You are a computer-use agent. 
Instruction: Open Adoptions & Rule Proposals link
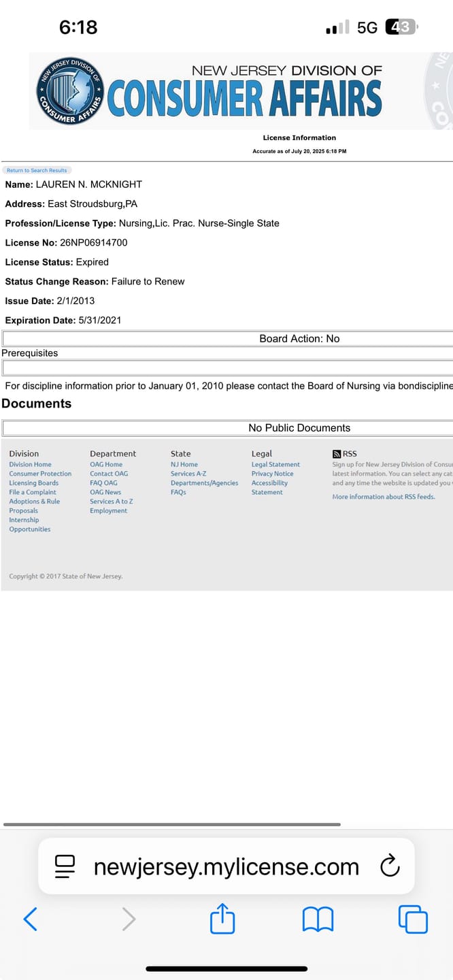point(34,506)
